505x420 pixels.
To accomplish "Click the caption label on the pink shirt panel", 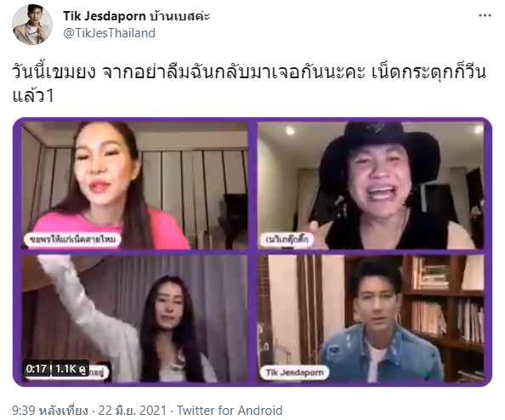I will tap(72, 240).
